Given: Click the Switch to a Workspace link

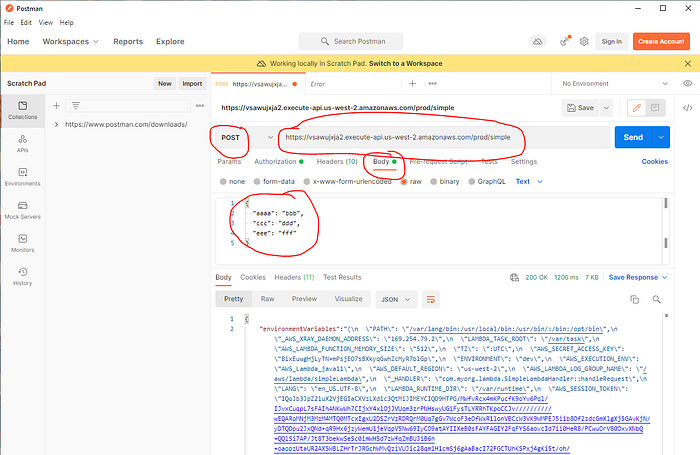Looking at the screenshot, I should pos(405,63).
